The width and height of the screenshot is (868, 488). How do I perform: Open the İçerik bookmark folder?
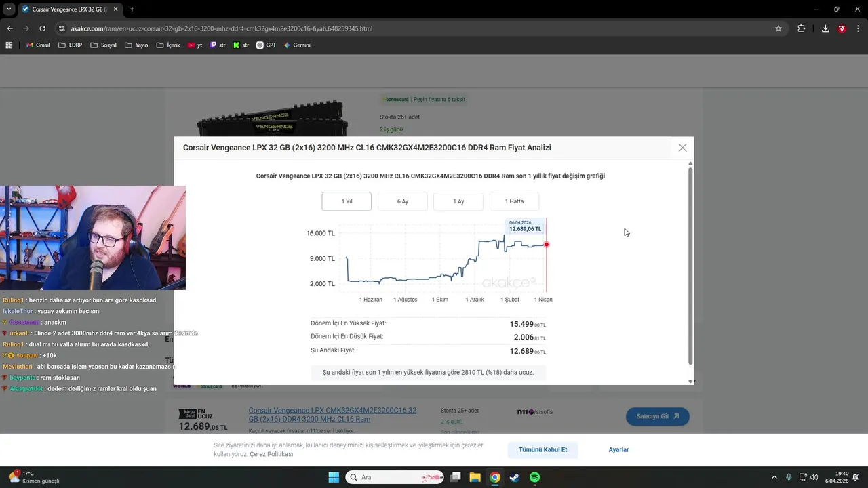pos(168,45)
